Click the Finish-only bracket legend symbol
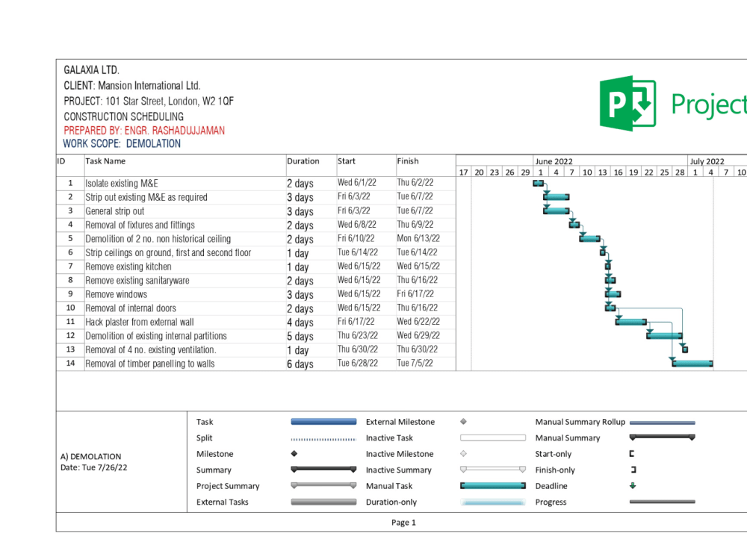 633,470
